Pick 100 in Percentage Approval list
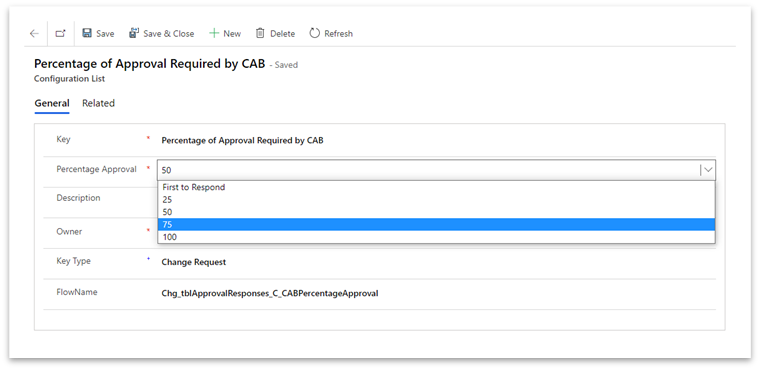Viewport: 760px width, 370px height. point(436,237)
